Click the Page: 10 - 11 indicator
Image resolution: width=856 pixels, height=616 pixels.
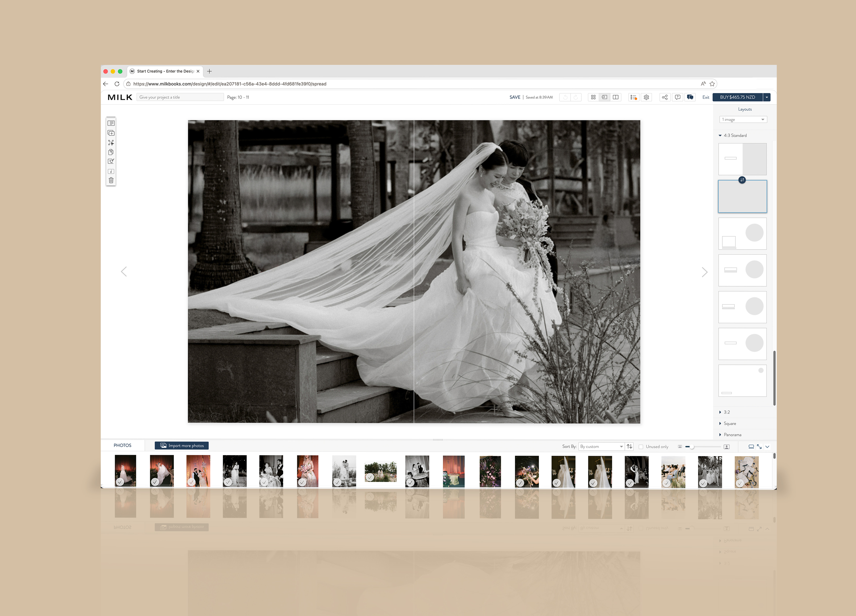tap(238, 97)
